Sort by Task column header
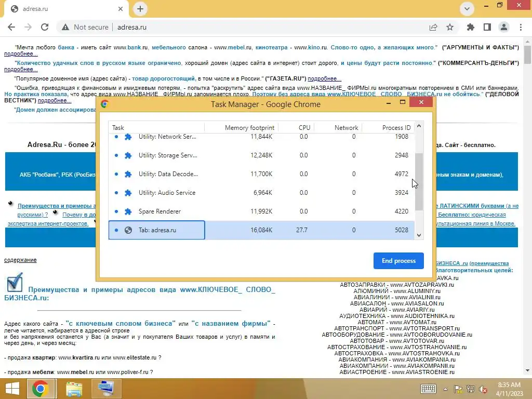 point(157,128)
